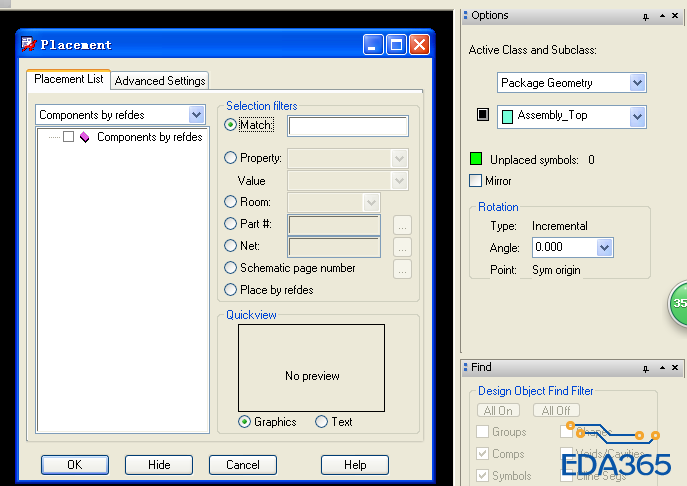687x486 pixels.
Task: Toggle the black subclass visibility box
Action: (x=482, y=115)
